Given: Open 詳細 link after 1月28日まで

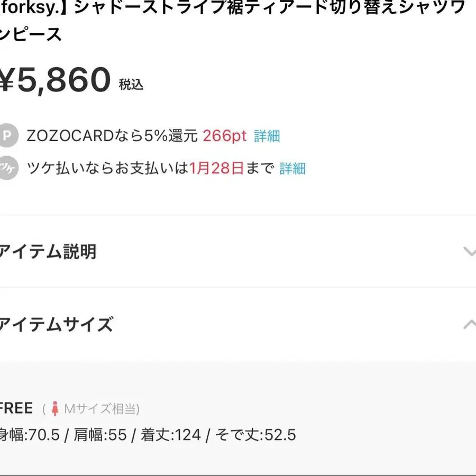Looking at the screenshot, I should (292, 168).
